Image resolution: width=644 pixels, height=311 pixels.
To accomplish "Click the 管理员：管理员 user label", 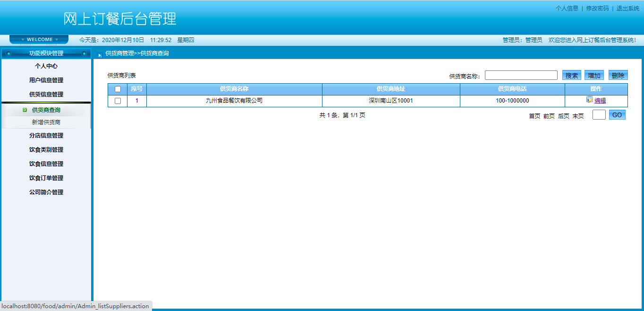I will pos(523,40).
